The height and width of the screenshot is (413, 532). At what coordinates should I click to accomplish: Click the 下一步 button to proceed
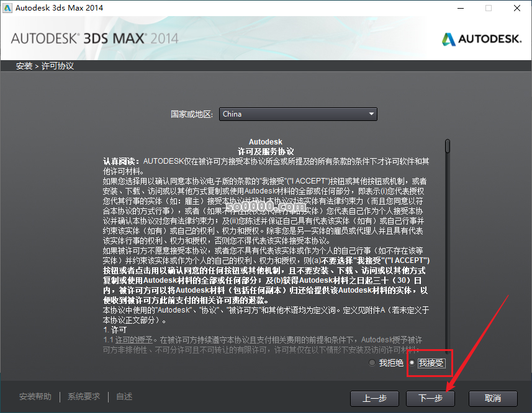coord(430,399)
